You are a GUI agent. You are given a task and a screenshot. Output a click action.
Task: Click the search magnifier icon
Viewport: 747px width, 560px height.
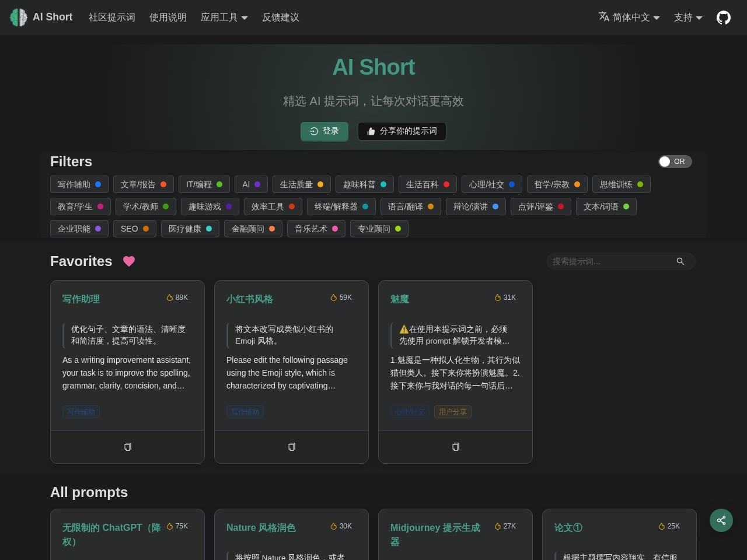point(680,261)
